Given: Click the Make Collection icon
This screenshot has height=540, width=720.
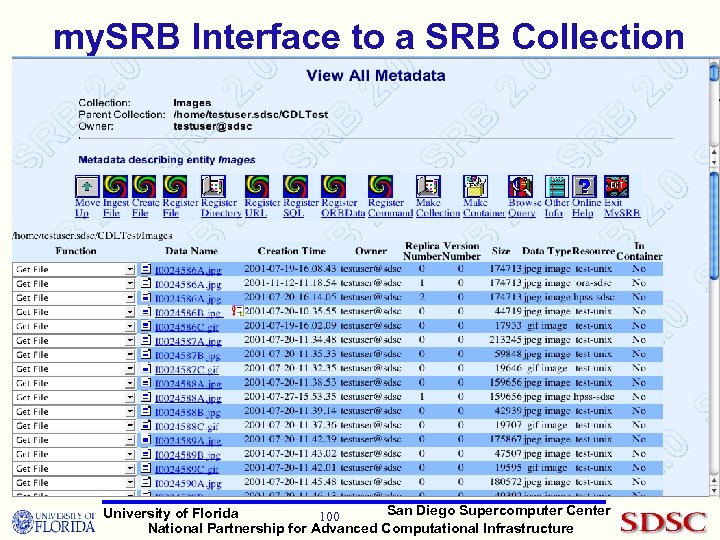Looking at the screenshot, I should coord(428,186).
